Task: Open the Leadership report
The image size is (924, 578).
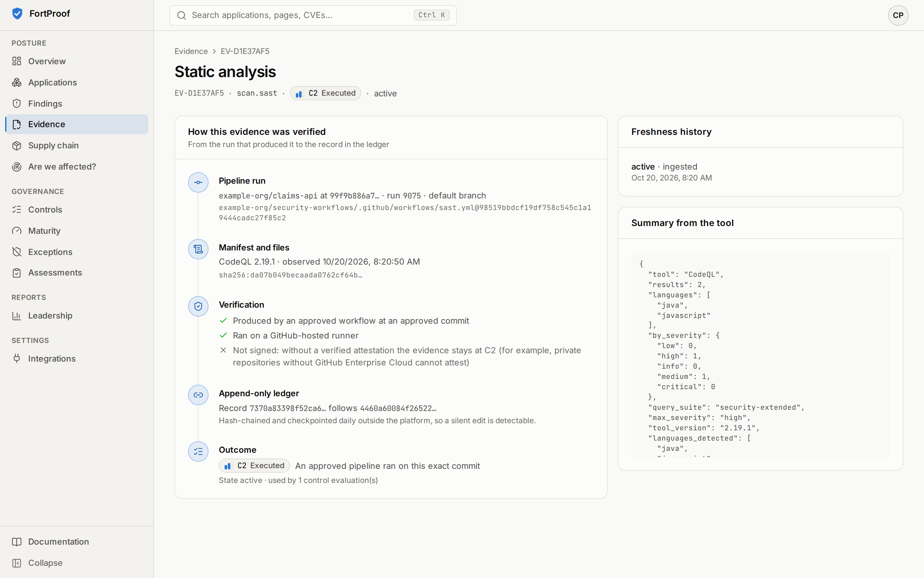Action: click(77, 316)
